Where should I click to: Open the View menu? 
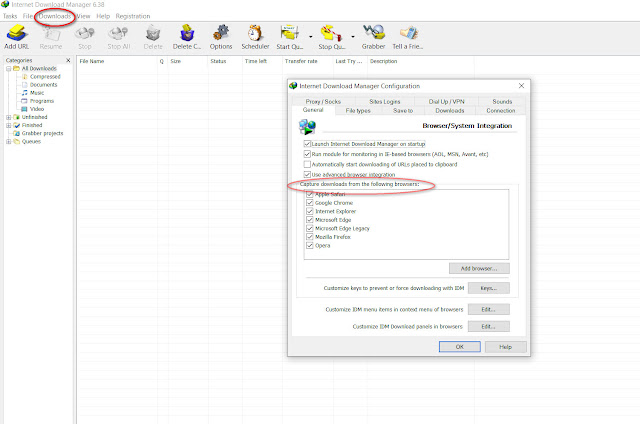83,16
